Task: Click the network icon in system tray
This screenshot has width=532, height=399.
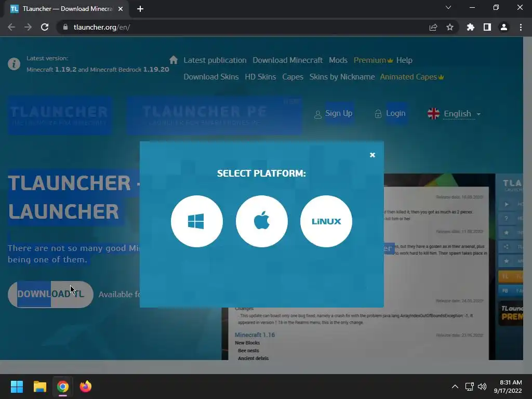Action: coord(469,387)
